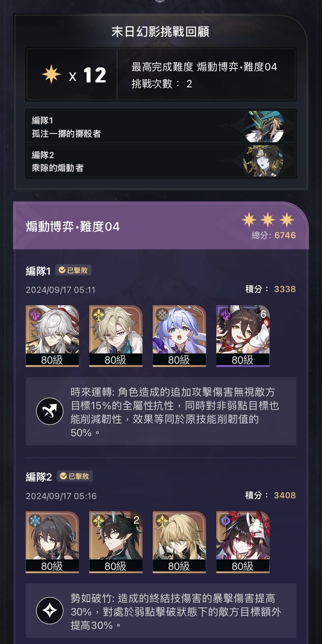
Task: Tap the 已擊敗 badge next to 編隊1
Action: [73, 270]
